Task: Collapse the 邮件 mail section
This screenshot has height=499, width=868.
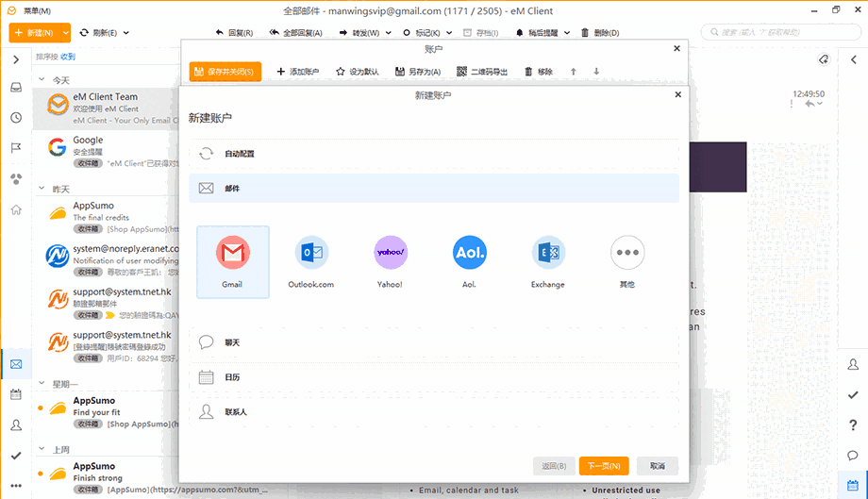Action: click(x=434, y=188)
